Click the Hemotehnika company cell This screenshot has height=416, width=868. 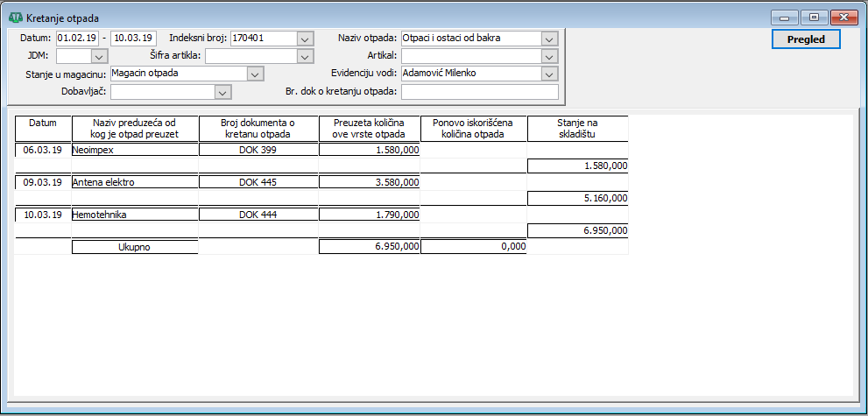click(x=134, y=215)
